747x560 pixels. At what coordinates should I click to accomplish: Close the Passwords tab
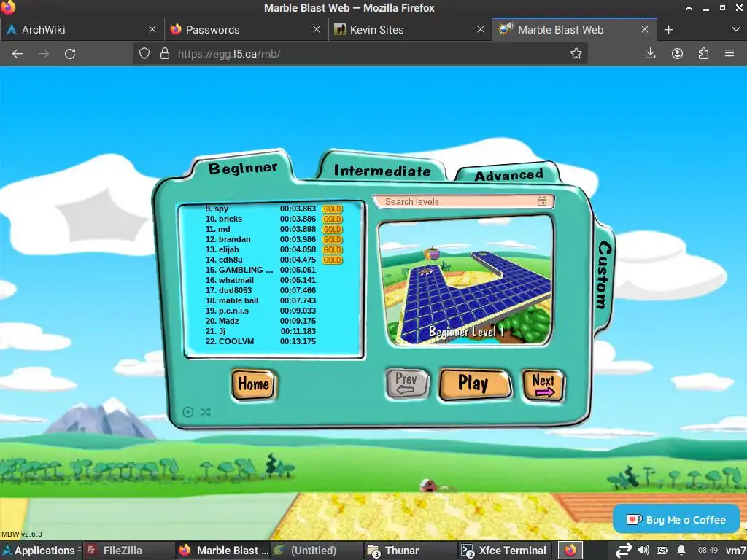pyautogui.click(x=317, y=29)
